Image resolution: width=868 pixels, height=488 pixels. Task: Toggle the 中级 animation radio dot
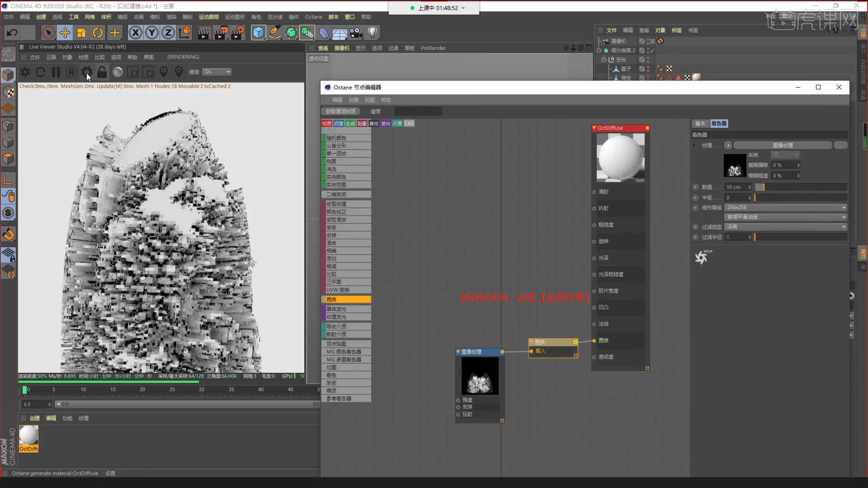695,197
